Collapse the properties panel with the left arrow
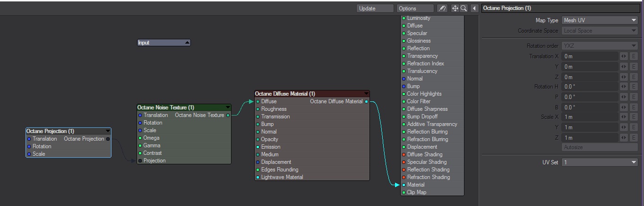Viewport: 644px width, 206px height. (x=474, y=9)
